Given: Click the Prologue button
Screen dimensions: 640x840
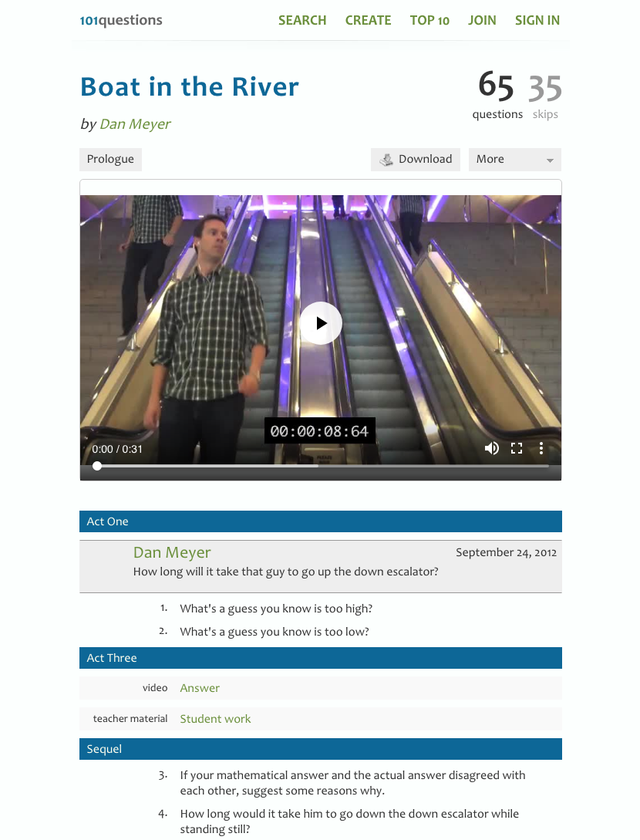Looking at the screenshot, I should coord(110,159).
